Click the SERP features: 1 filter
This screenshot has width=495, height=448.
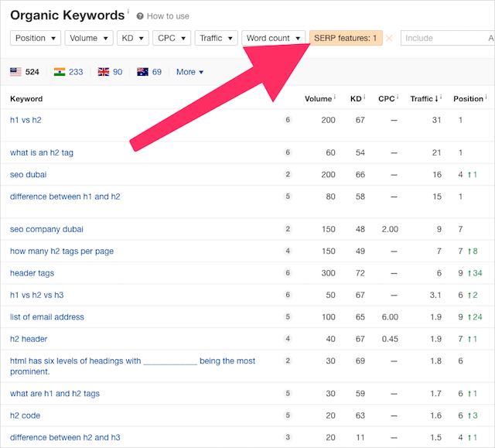(346, 38)
